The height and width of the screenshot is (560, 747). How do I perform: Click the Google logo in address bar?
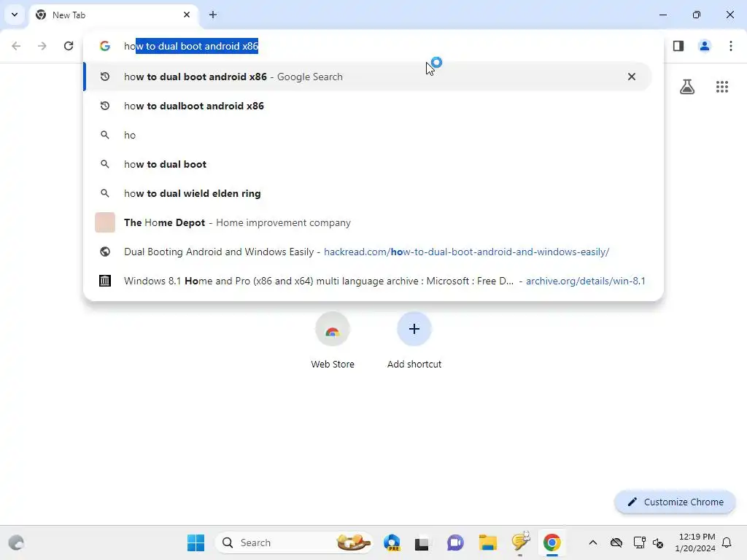pyautogui.click(x=105, y=46)
